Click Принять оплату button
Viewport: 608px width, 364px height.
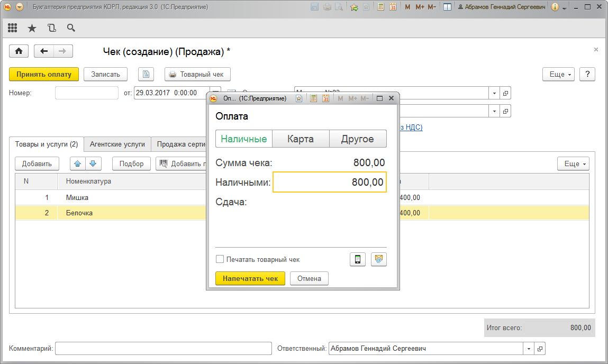tap(44, 74)
